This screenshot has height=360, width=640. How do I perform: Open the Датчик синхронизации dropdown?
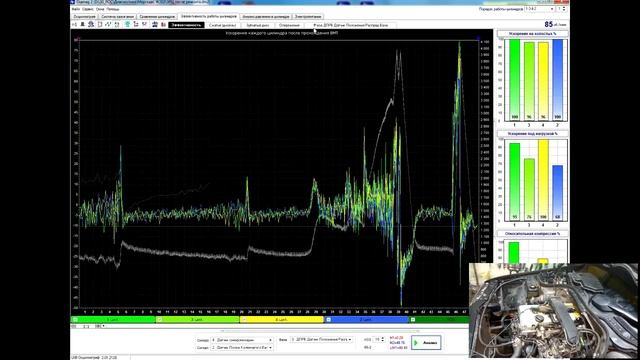click(x=242, y=340)
